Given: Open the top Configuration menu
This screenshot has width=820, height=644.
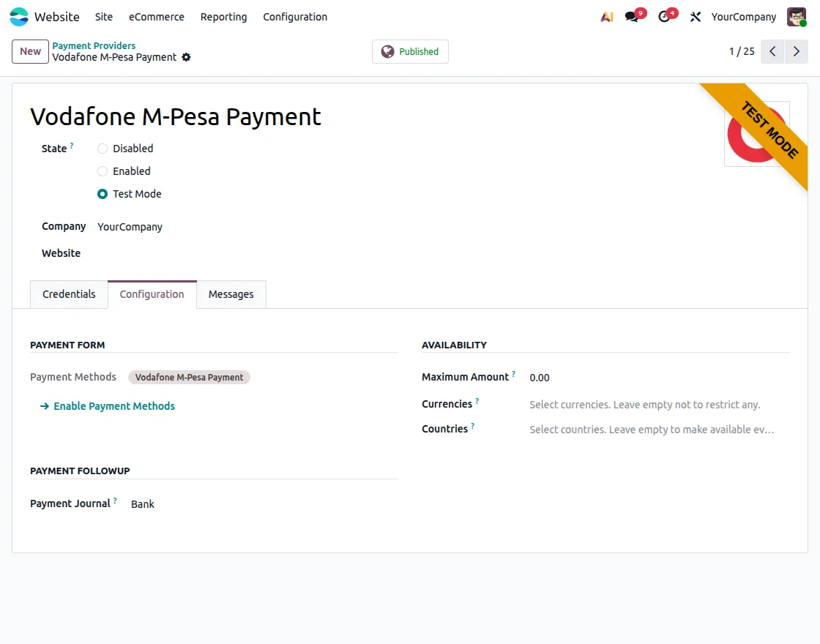Looking at the screenshot, I should click(295, 17).
